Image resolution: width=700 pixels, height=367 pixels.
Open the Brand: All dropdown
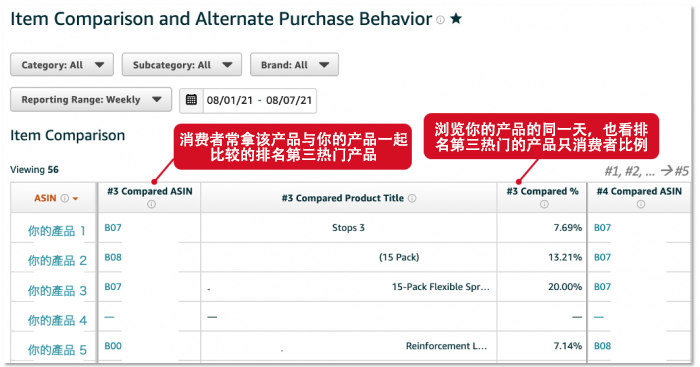click(x=294, y=65)
